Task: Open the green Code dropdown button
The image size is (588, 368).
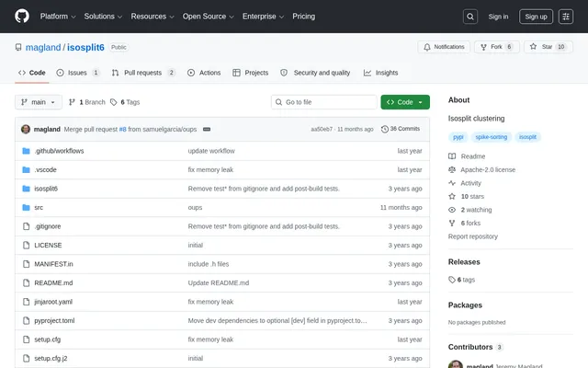Action: pyautogui.click(x=405, y=102)
